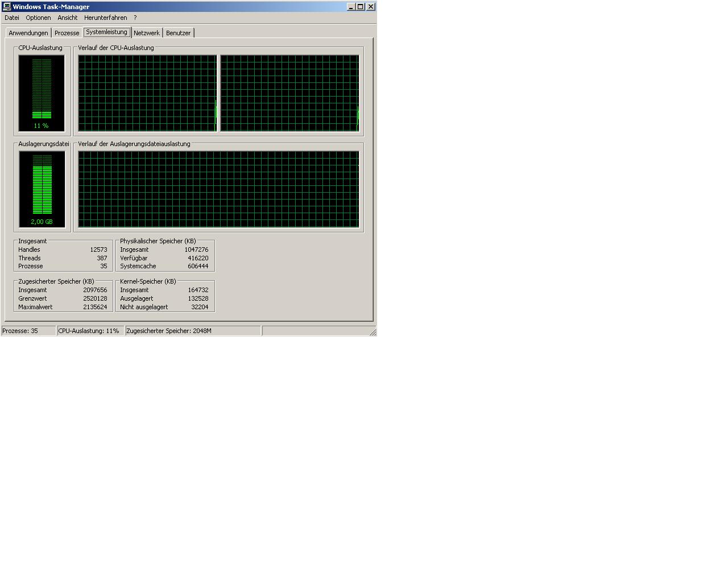Switch to the Benutzer tab
This screenshot has height=582, width=728.
coord(179,33)
